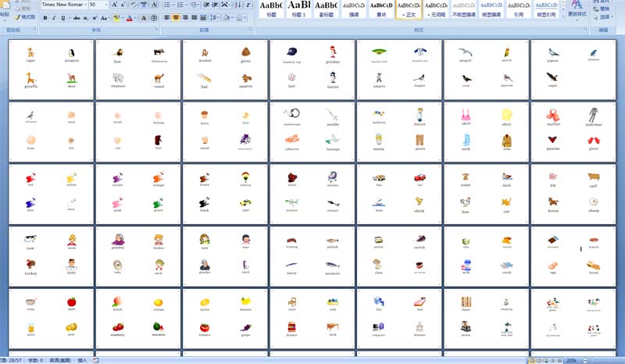Open the Styles pane launcher
This screenshot has height=364, width=625.
(585, 30)
